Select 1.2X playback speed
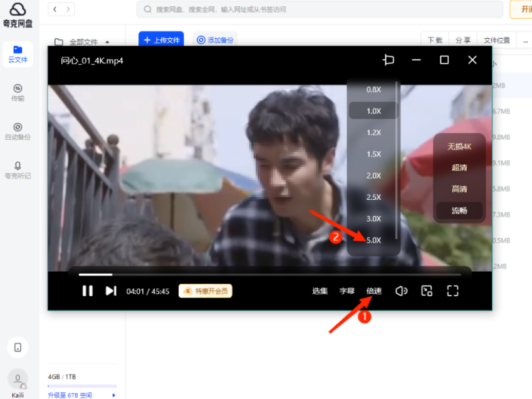This screenshot has width=532, height=399. [373, 133]
